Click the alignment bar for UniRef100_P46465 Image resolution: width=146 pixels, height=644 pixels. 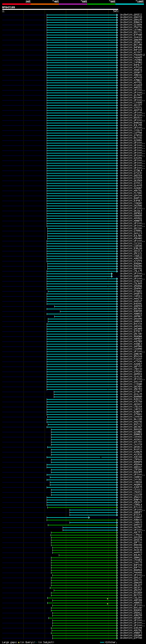[x=82, y=58]
